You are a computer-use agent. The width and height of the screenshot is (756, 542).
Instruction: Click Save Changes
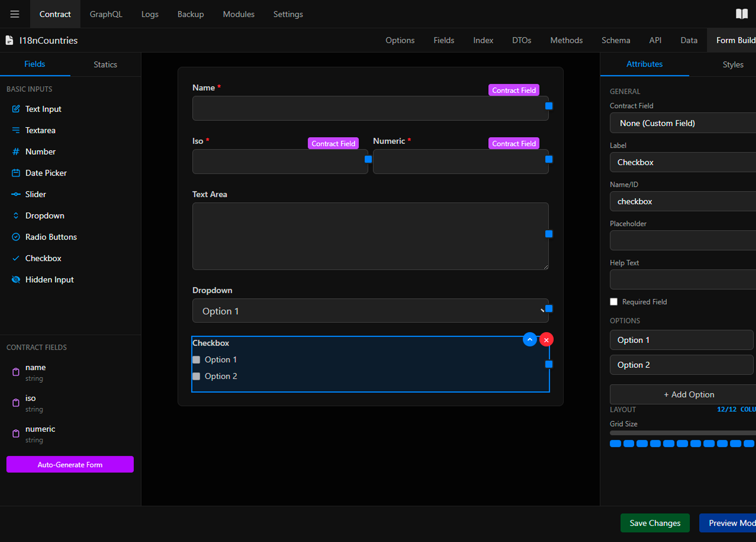pyautogui.click(x=655, y=523)
